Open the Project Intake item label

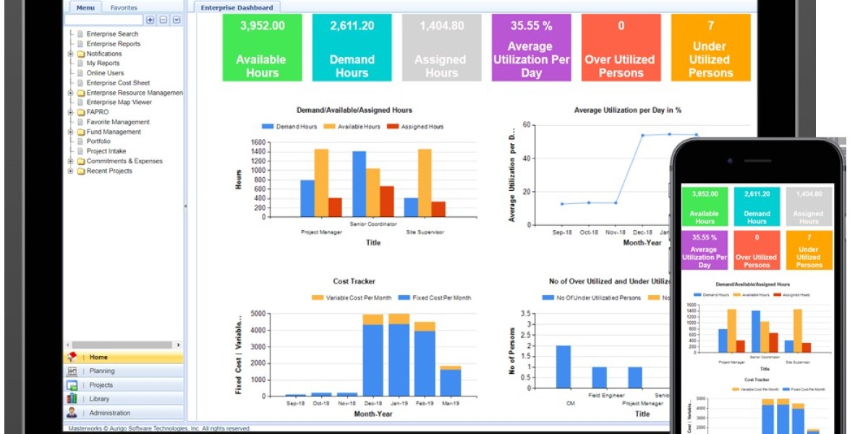106,151
